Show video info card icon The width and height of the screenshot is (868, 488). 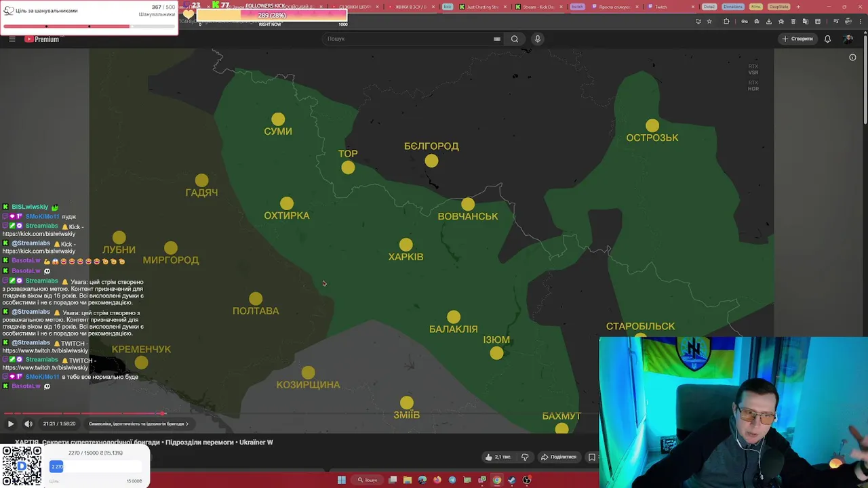coord(852,58)
